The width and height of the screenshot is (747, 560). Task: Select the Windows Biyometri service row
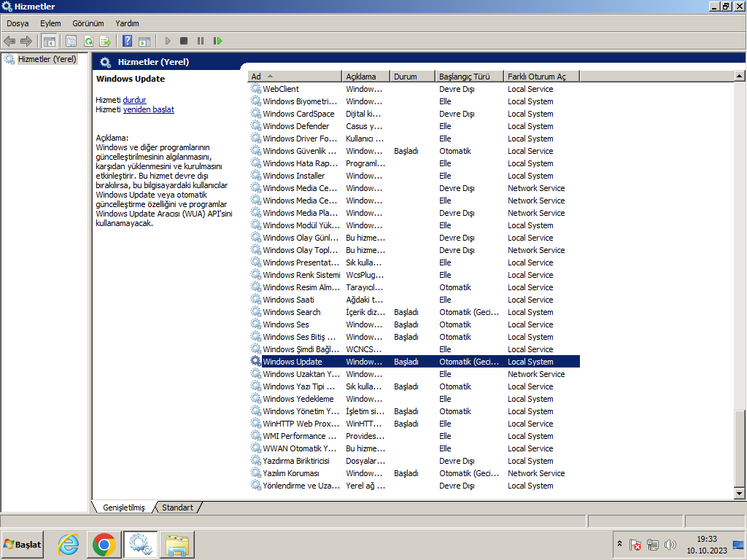tap(414, 101)
